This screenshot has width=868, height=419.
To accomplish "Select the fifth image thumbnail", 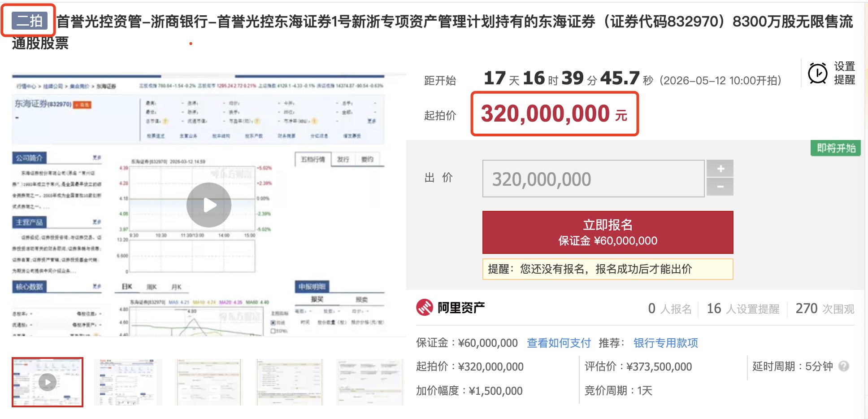I will point(370,382).
